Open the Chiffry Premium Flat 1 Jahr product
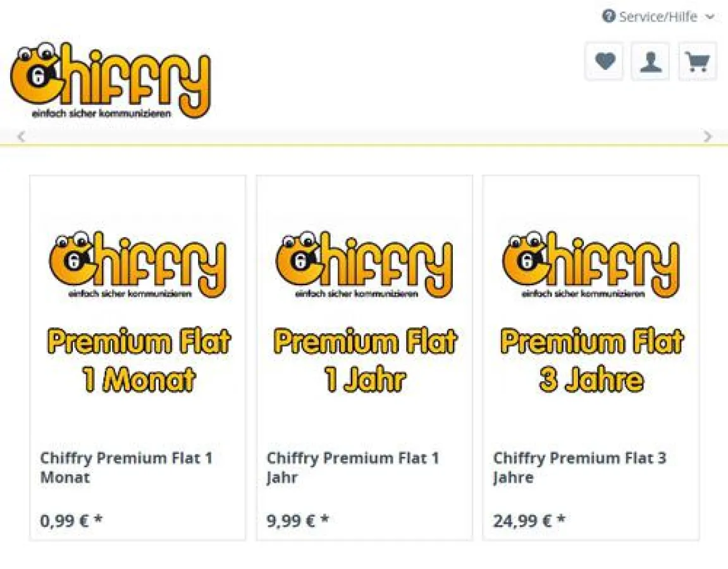The image size is (728, 569). 353,468
